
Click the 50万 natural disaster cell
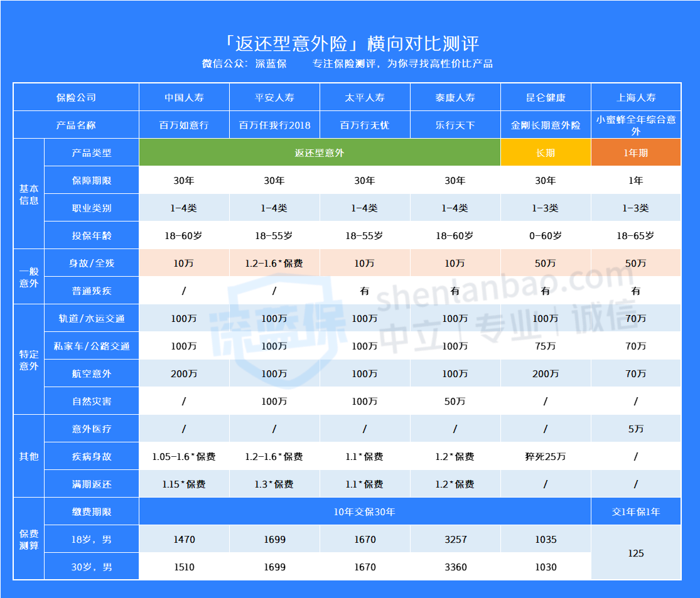click(x=455, y=401)
